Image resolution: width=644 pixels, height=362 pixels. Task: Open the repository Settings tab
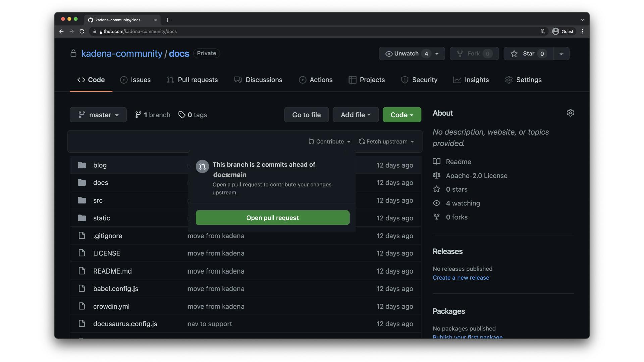[x=524, y=80]
